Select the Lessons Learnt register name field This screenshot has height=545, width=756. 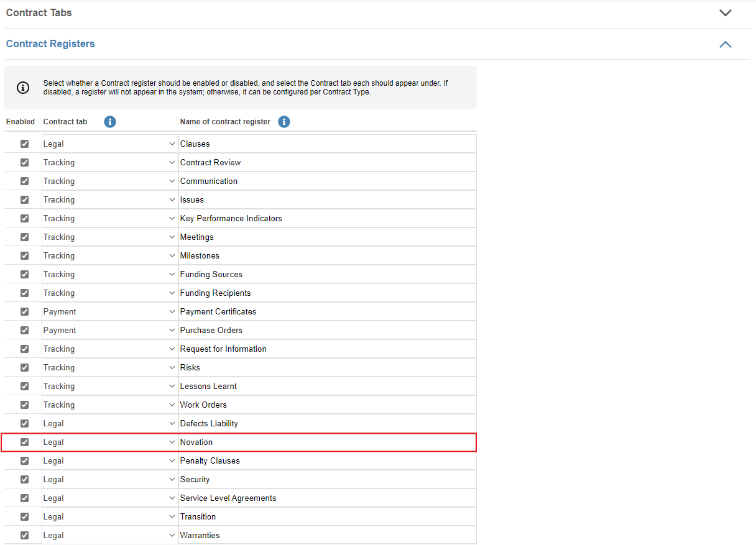pos(327,386)
